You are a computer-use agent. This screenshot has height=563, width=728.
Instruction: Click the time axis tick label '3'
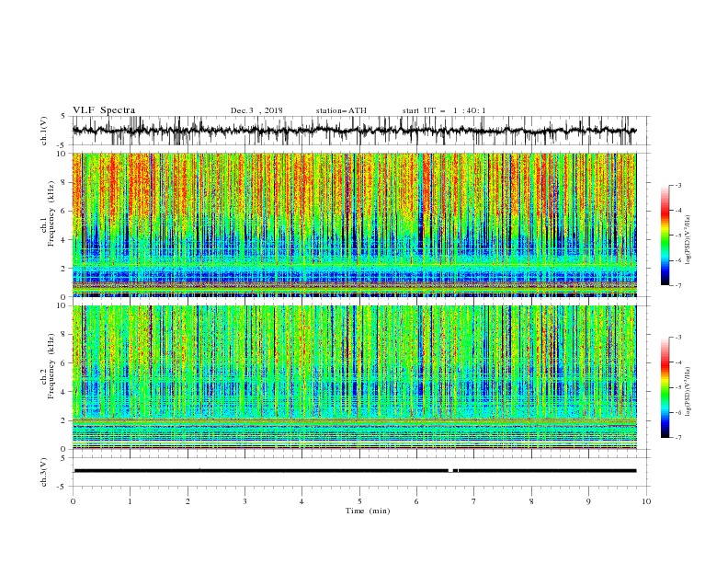pyautogui.click(x=245, y=501)
